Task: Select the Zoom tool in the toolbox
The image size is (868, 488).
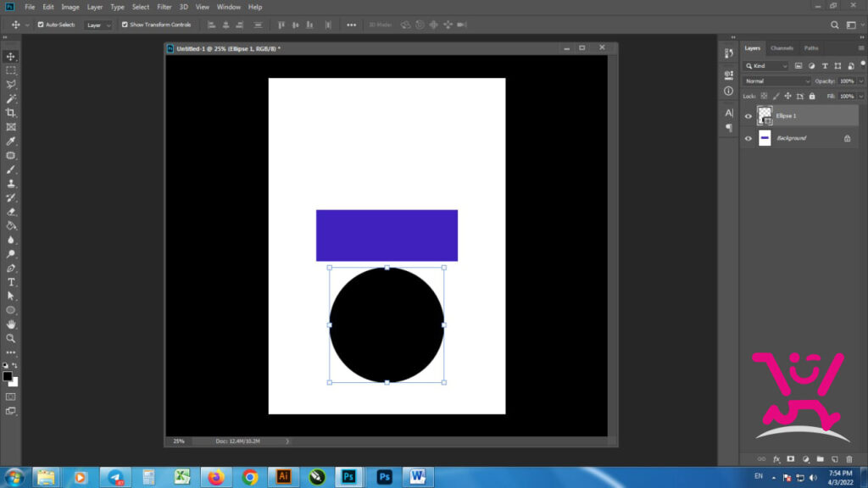Action: click(x=10, y=338)
